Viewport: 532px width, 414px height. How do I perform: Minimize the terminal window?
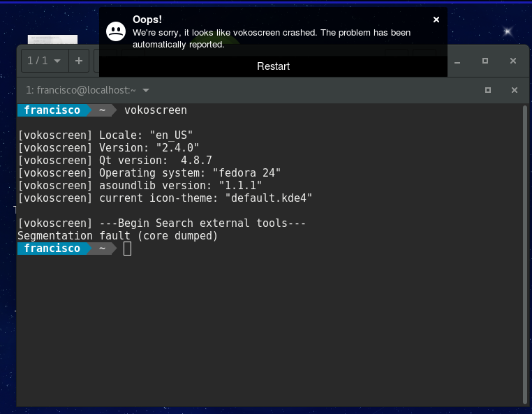457,61
